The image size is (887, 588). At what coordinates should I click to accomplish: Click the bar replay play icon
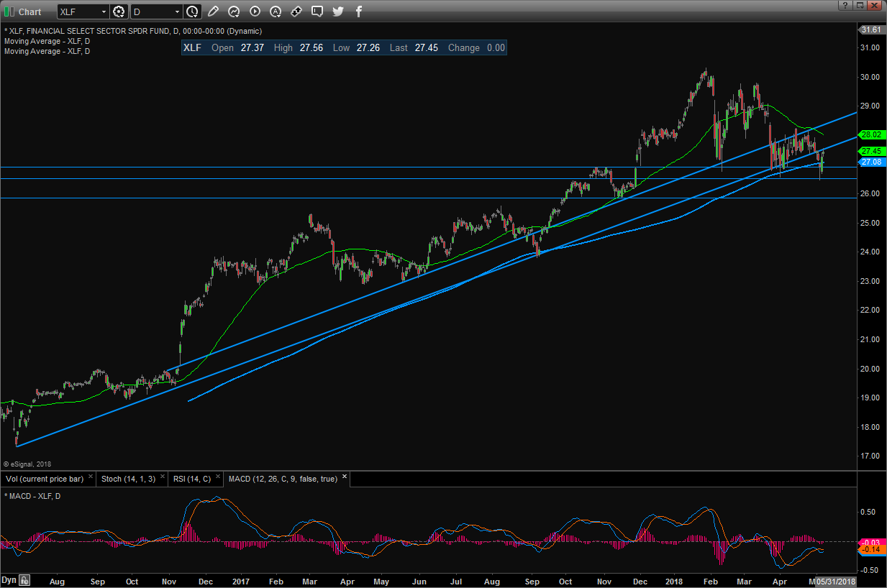coord(255,12)
